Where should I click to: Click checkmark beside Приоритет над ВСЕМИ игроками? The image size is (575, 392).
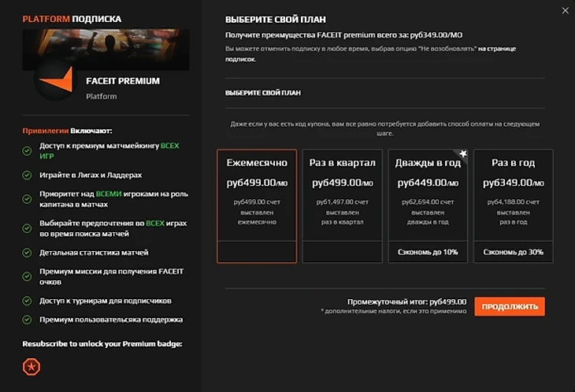pyautogui.click(x=27, y=199)
